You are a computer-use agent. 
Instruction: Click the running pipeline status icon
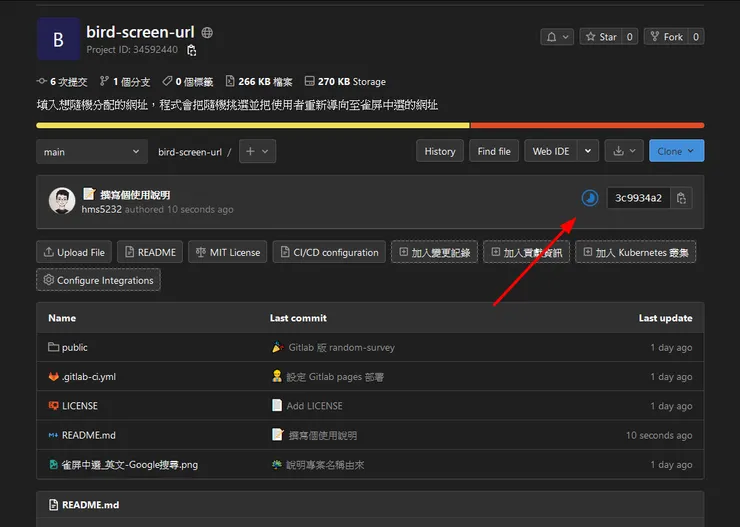point(589,198)
